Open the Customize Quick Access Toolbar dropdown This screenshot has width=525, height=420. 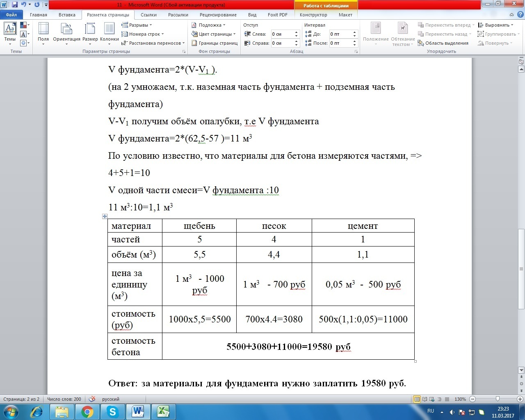(45, 5)
